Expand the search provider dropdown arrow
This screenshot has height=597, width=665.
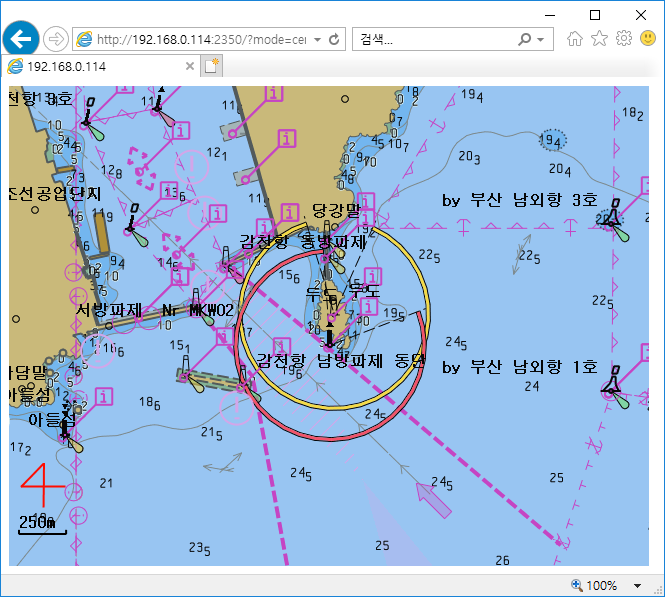point(541,40)
